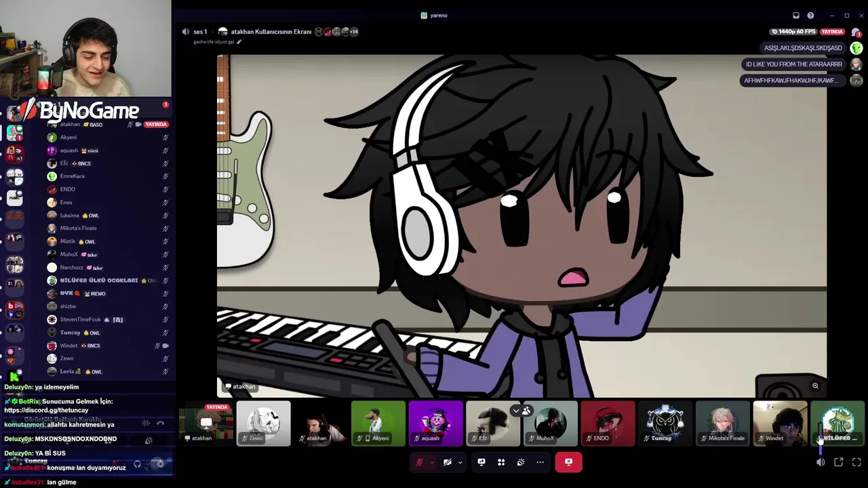868x488 pixels.
Task: Select the MuhoX participant tile
Action: coord(551,424)
